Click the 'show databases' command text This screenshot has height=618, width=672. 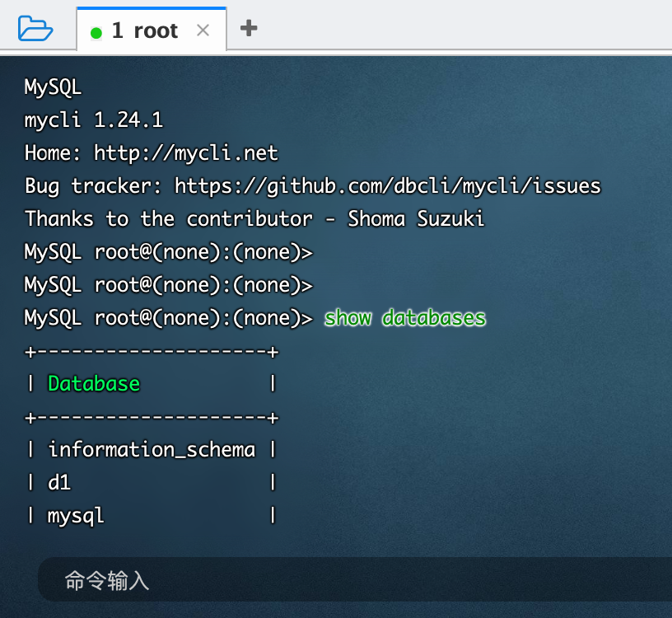click(405, 318)
